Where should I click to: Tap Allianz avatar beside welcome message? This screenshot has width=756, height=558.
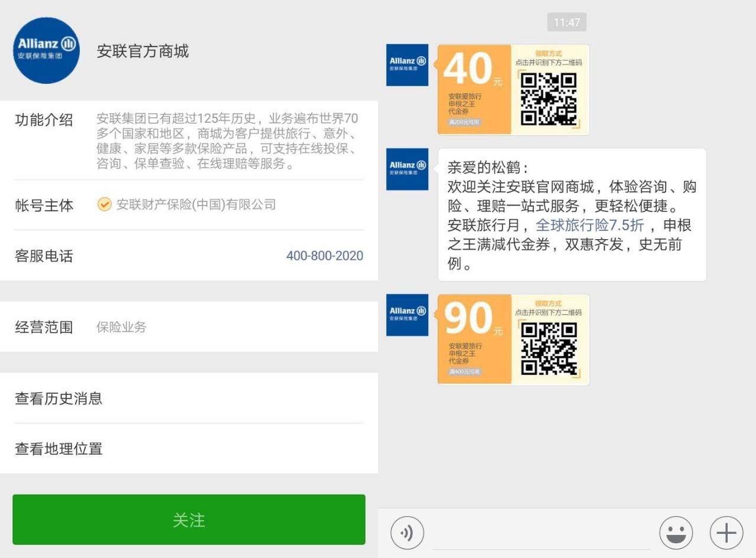408,169
